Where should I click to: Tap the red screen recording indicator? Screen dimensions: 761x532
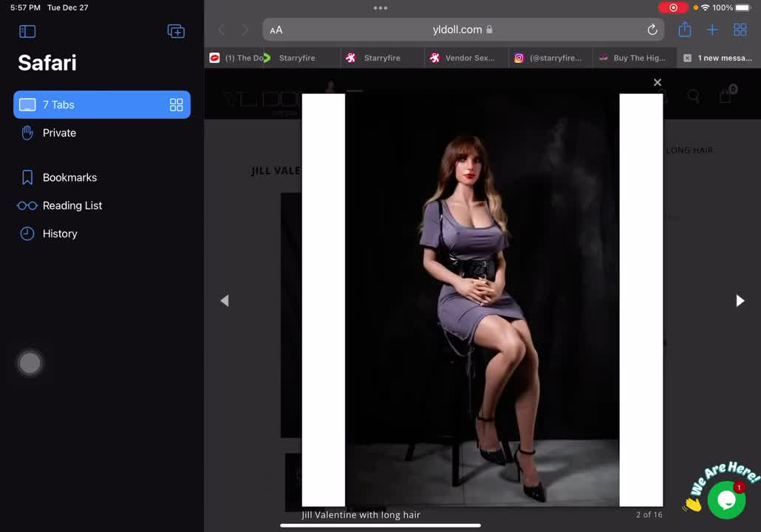click(x=673, y=7)
